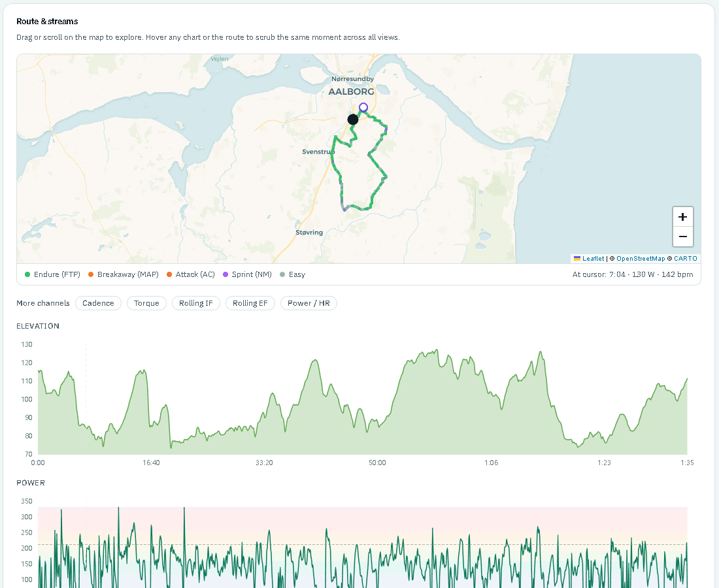
Task: Click the 33:20 tick on elevation axis
Action: pos(264,463)
